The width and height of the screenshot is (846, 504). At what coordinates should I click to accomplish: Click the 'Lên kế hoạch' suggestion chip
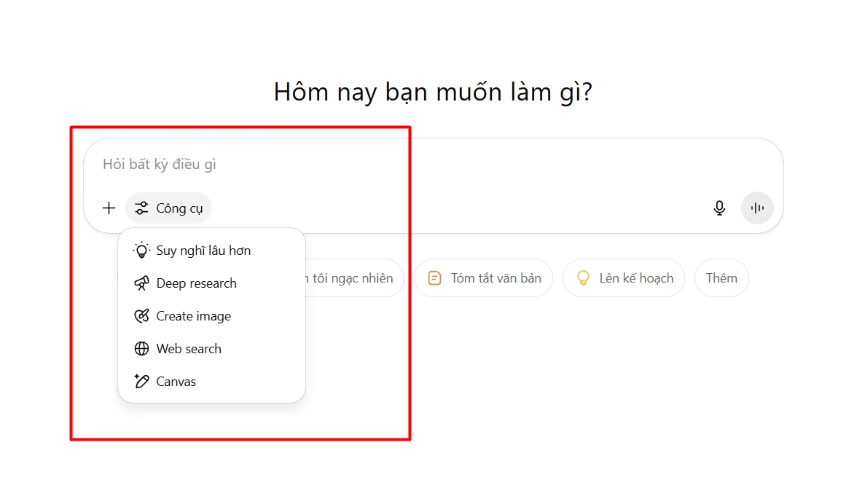[x=624, y=278]
